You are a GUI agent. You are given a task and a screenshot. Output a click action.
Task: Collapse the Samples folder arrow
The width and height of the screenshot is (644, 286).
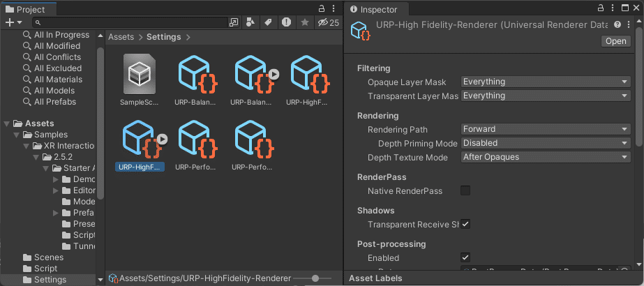coord(17,135)
